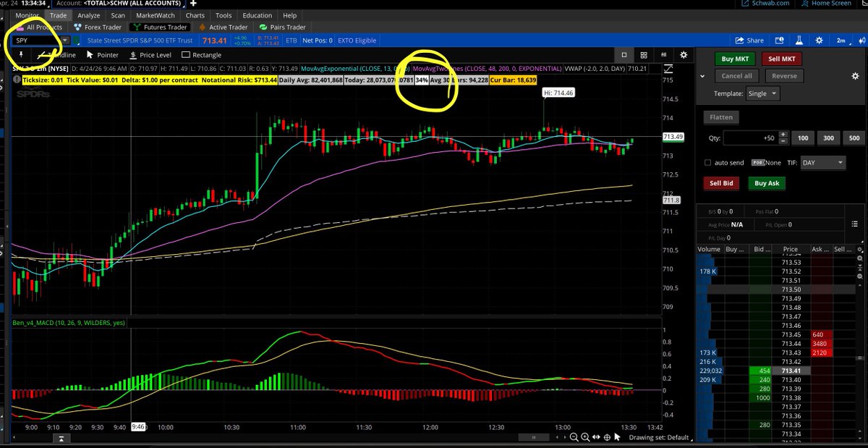Select the Trendline drawing tool
The height and width of the screenshot is (448, 868).
click(x=58, y=55)
